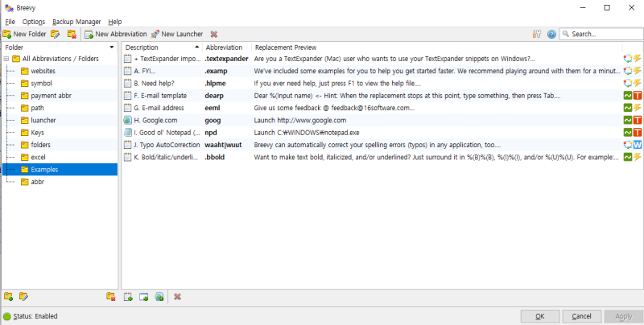Click the goog abbreviation cell

tap(213, 120)
